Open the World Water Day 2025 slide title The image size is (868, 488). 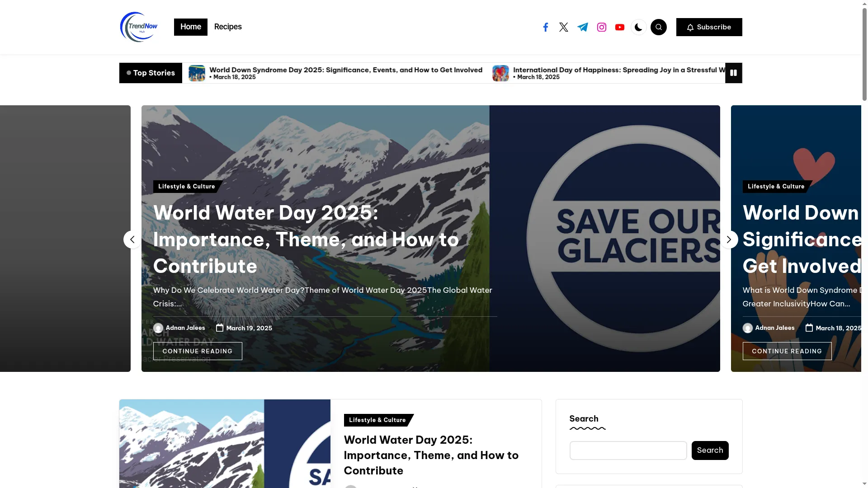tap(306, 239)
